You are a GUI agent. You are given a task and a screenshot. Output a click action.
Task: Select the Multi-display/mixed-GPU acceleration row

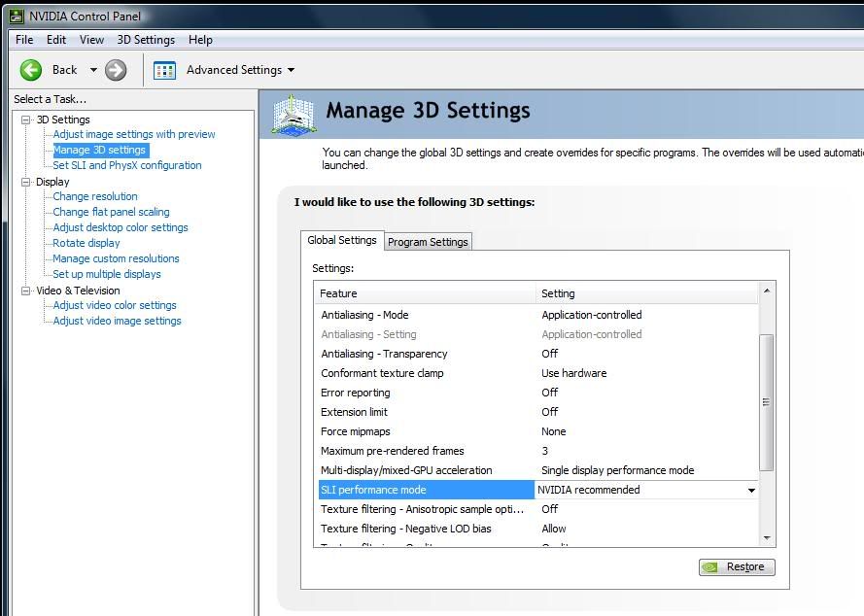pyautogui.click(x=538, y=470)
